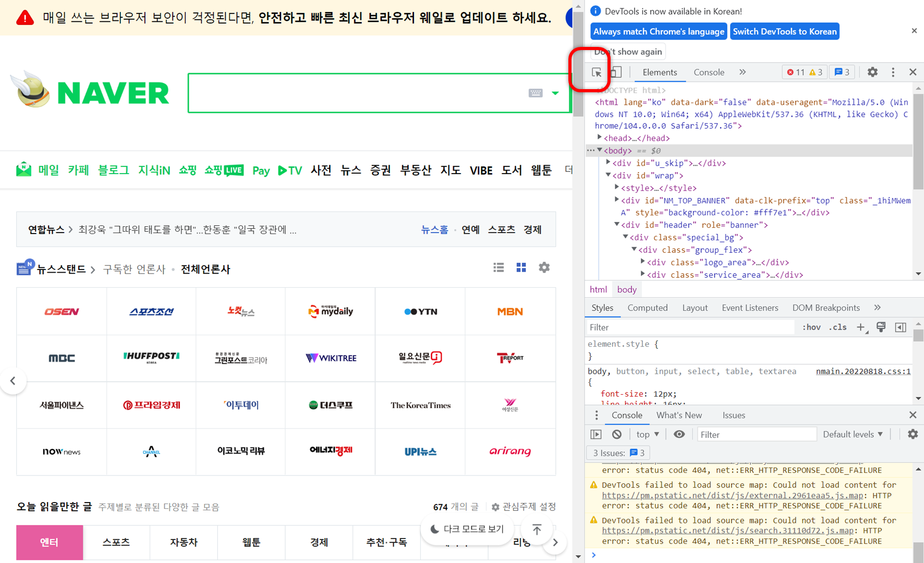This screenshot has width=924, height=563.
Task: Show next topic categories arrow
Action: click(x=555, y=543)
